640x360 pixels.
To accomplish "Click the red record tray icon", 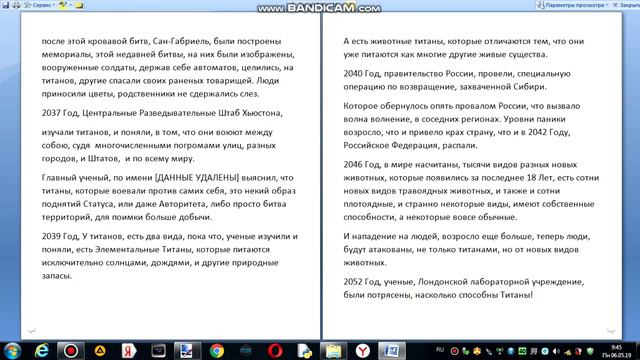I will 454,351.
